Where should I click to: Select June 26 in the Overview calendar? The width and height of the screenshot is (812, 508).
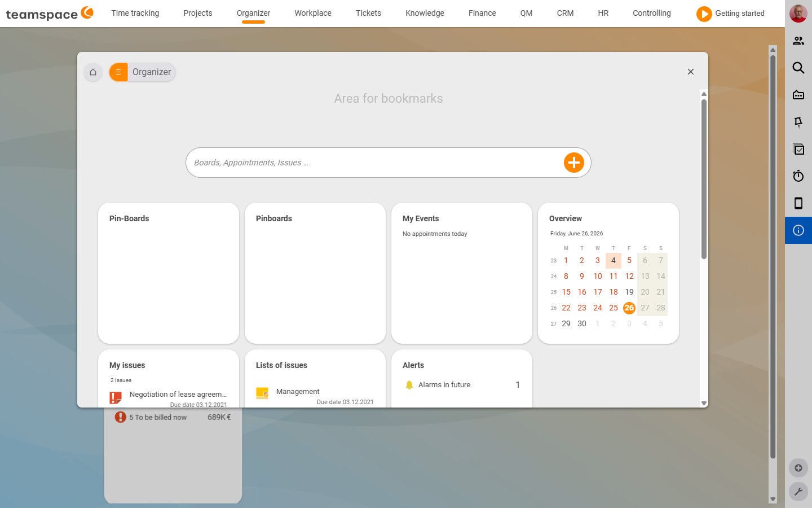pyautogui.click(x=629, y=308)
